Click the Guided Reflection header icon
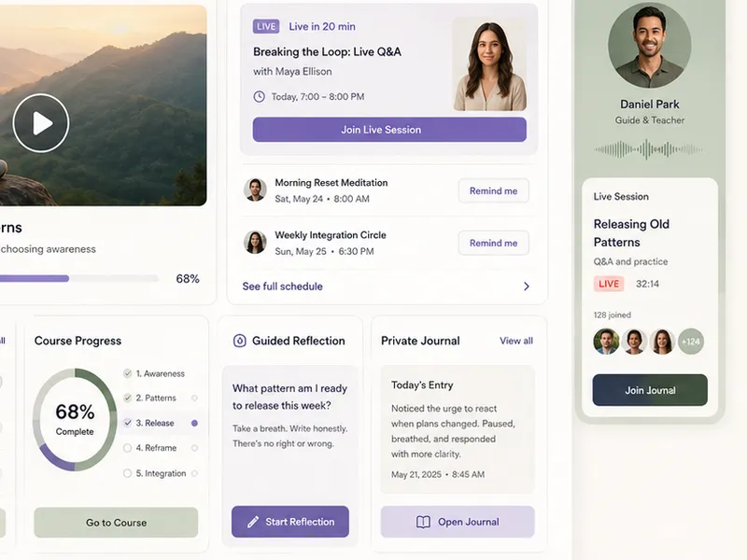The image size is (747, 560). click(x=239, y=341)
